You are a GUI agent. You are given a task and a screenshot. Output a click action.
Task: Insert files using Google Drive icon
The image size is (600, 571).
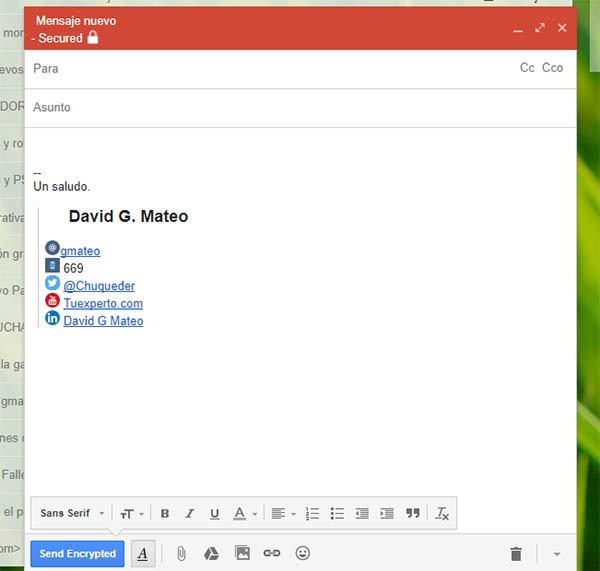211,553
